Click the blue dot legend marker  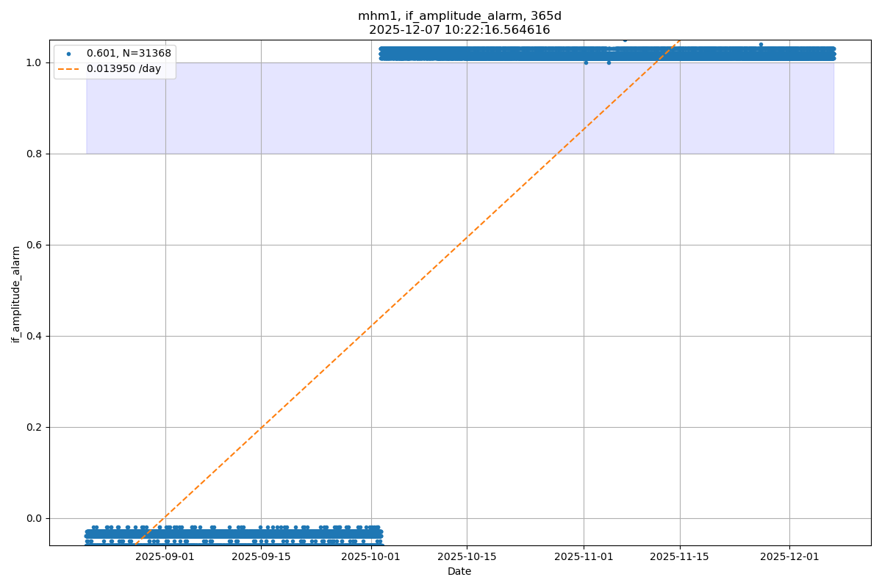(x=69, y=54)
